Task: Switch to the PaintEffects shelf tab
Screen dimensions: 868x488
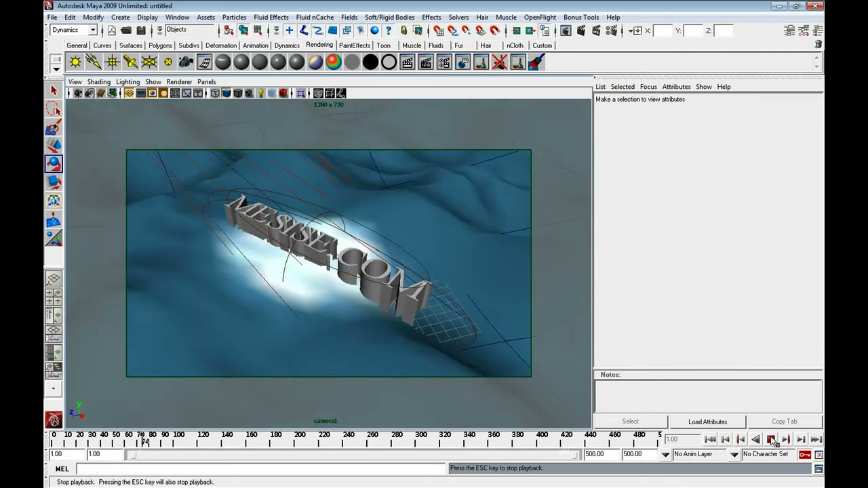Action: pos(355,45)
